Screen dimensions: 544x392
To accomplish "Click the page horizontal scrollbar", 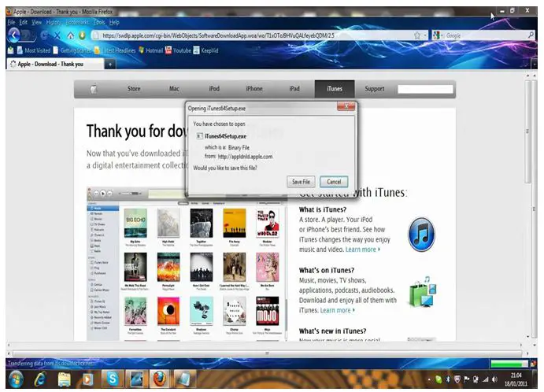I will (x=267, y=353).
